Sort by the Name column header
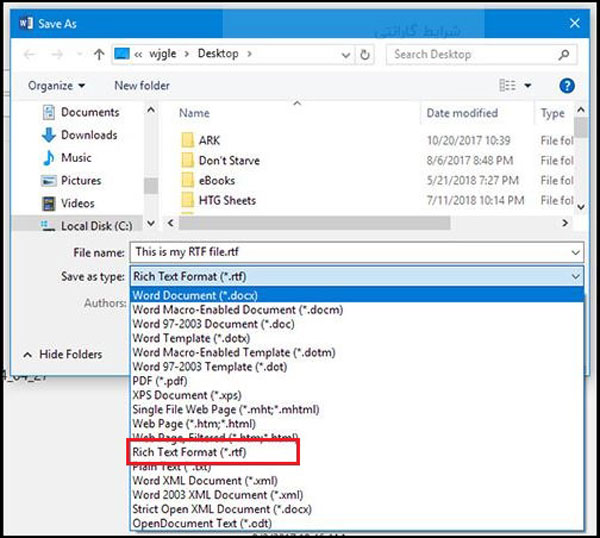Viewport: 600px width, 538px height. (194, 113)
